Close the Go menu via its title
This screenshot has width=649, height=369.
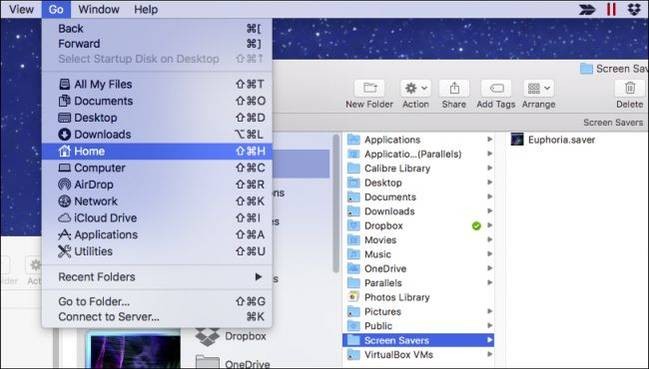pyautogui.click(x=56, y=9)
